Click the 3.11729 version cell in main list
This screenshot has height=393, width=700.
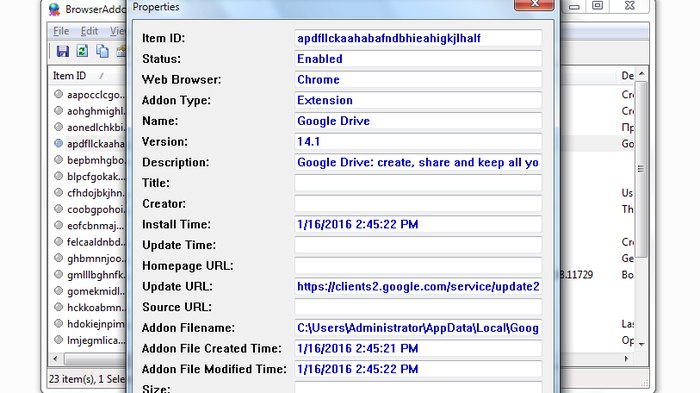pyautogui.click(x=576, y=275)
